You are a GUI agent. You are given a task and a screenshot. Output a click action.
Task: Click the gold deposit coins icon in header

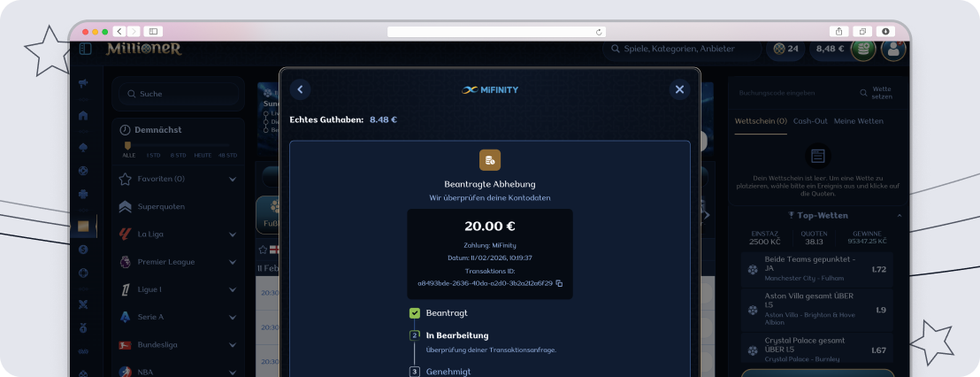coord(862,50)
